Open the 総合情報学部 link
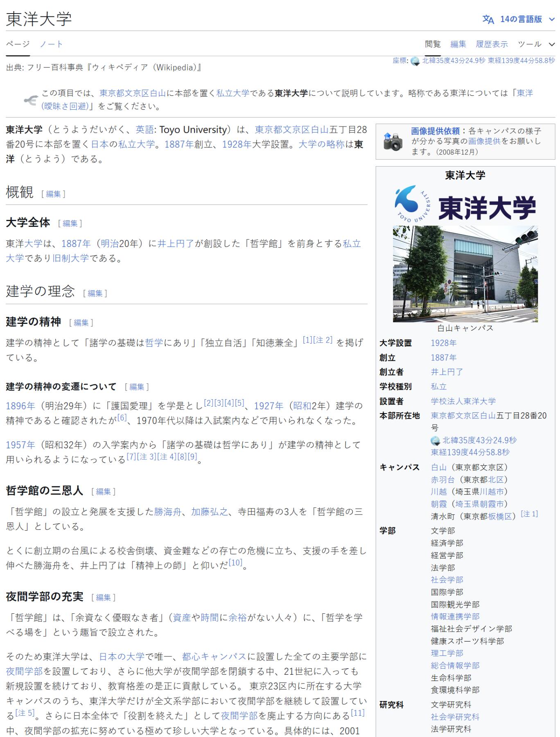The height and width of the screenshot is (737, 560). (455, 665)
